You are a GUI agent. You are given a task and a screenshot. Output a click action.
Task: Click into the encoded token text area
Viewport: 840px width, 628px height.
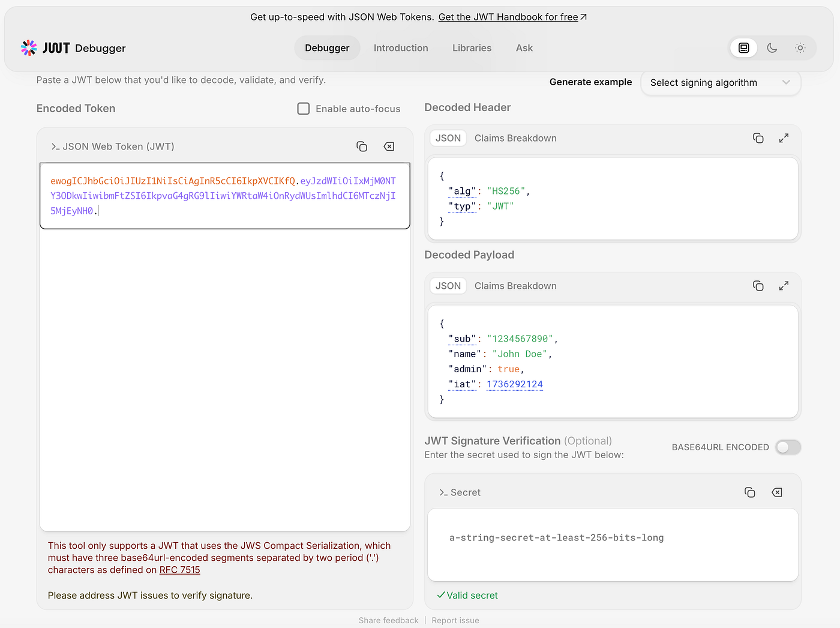[x=225, y=196]
